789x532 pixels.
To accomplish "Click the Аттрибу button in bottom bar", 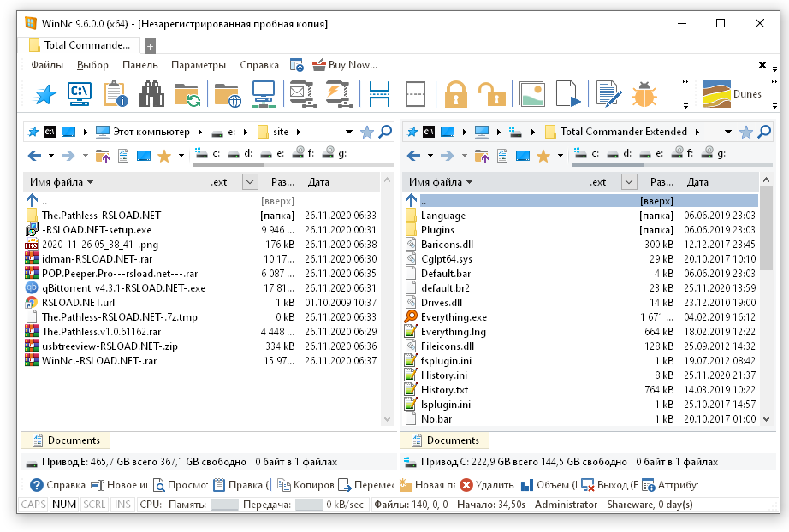I will tap(670, 485).
